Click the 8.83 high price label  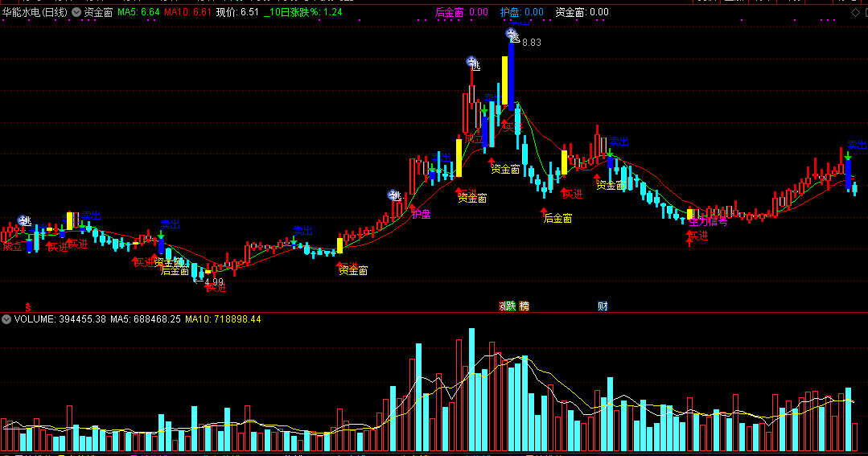coord(532,43)
